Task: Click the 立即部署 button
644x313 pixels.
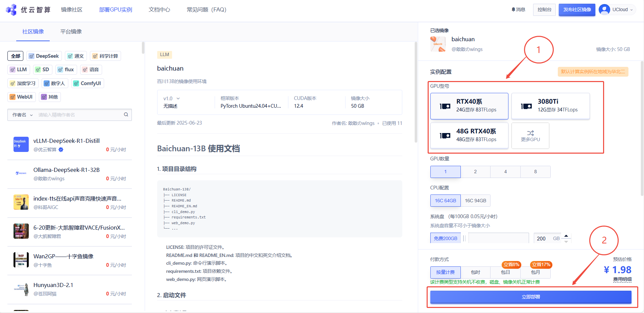Action: 531,297
